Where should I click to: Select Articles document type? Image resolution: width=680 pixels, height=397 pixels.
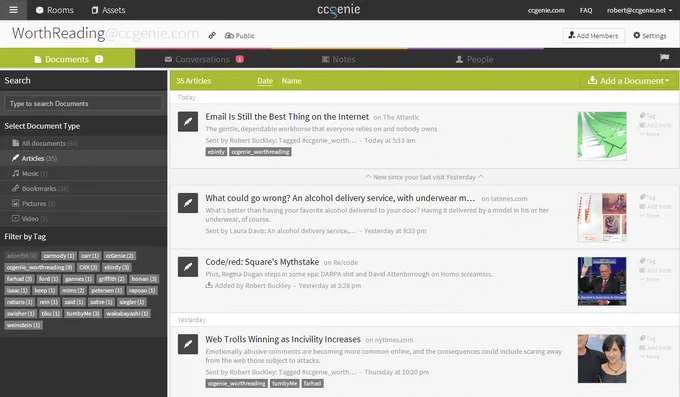coord(83,158)
